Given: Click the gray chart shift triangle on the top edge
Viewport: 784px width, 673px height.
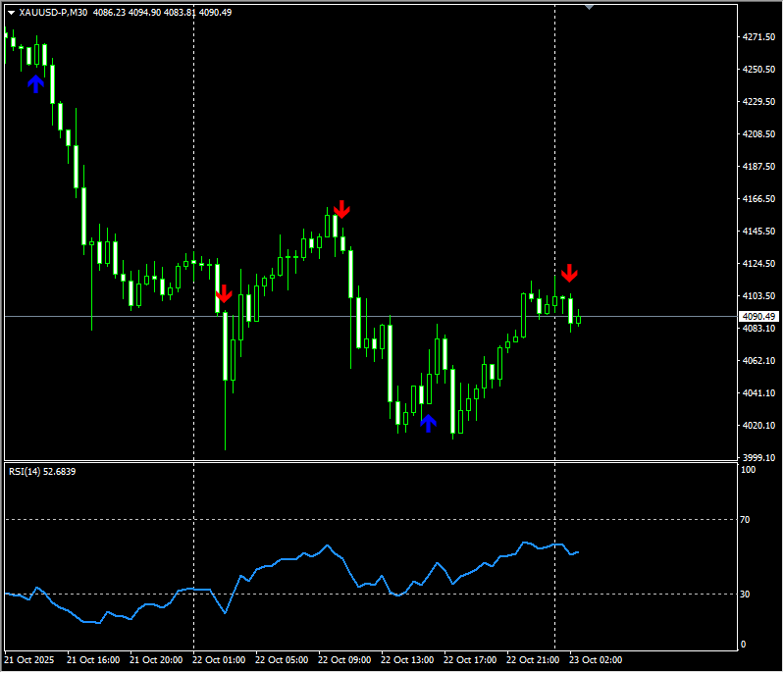Looking at the screenshot, I should pos(589,7).
